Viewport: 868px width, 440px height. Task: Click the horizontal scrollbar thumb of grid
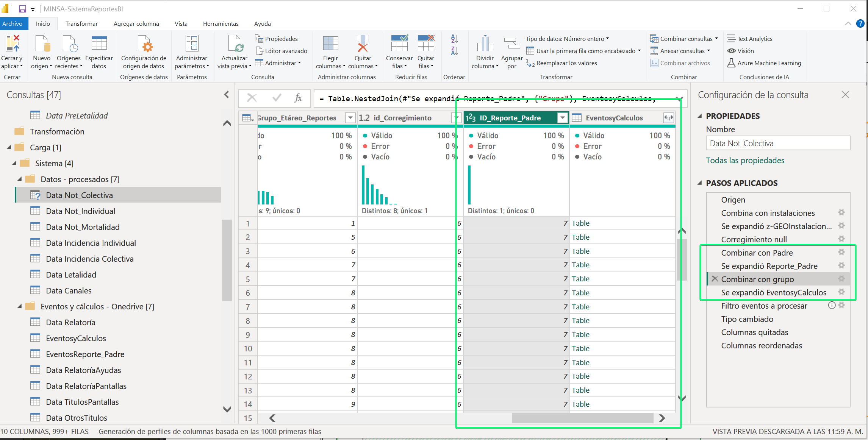click(583, 418)
